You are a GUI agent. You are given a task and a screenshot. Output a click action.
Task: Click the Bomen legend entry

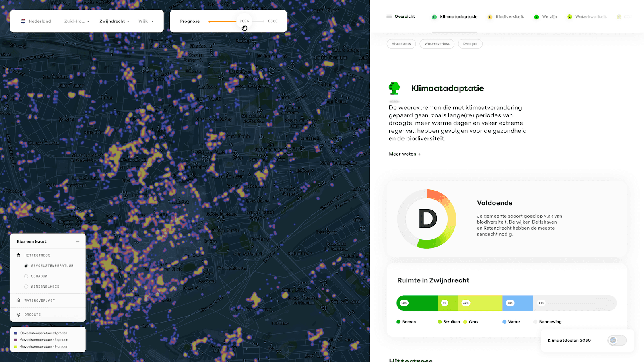click(406, 322)
